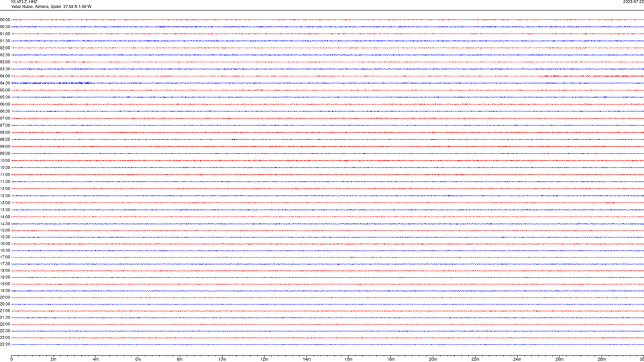The height and width of the screenshot is (362, 644).
Task: Click the 10m axis tick label
Action: click(222, 359)
